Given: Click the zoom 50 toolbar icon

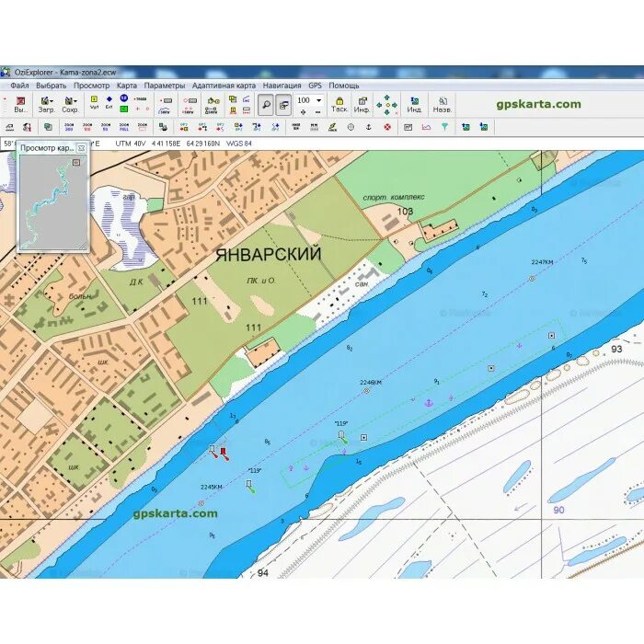Looking at the screenshot, I should 106,127.
